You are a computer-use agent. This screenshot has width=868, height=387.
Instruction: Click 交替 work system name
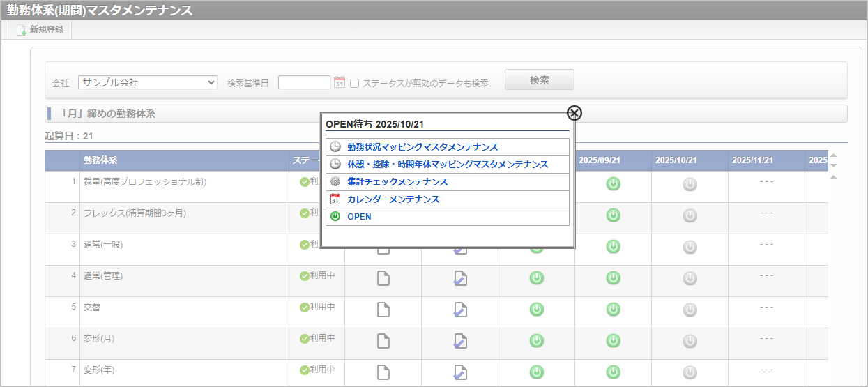92,307
